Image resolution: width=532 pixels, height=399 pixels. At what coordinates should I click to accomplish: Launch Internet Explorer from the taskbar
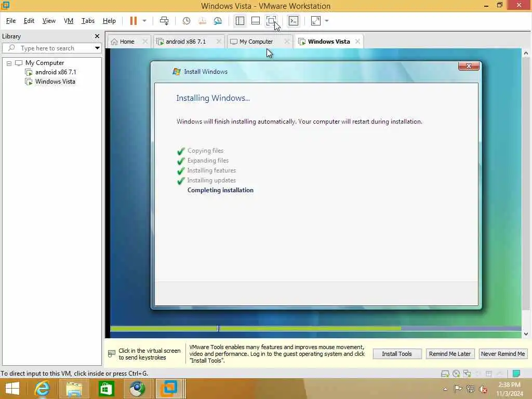click(x=42, y=389)
